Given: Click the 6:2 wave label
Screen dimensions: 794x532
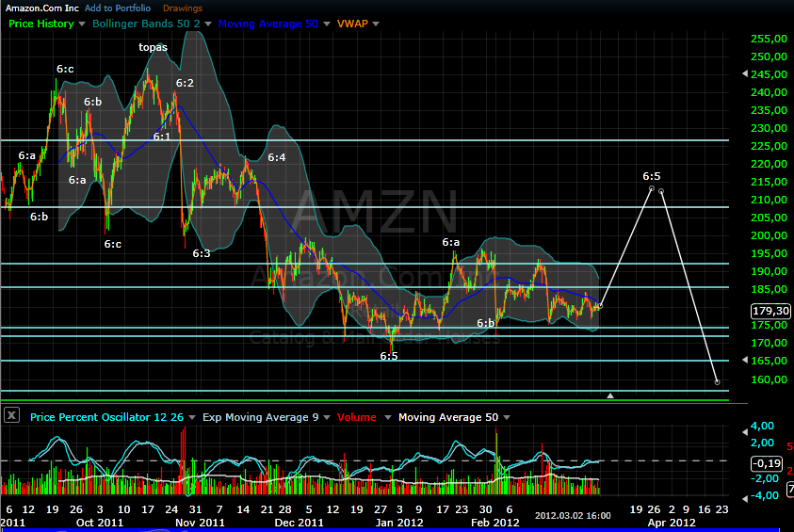Looking at the screenshot, I should point(185,83).
